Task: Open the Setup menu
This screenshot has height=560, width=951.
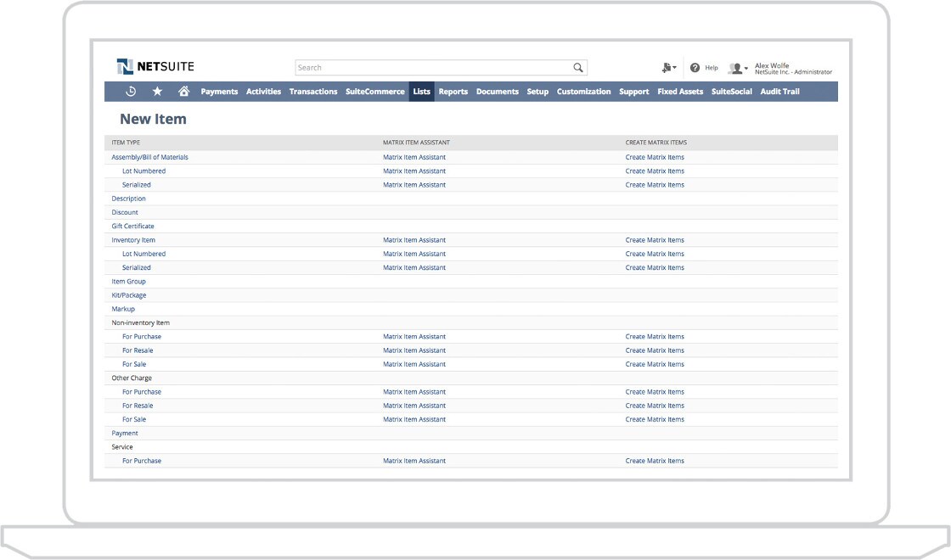Action: point(537,92)
